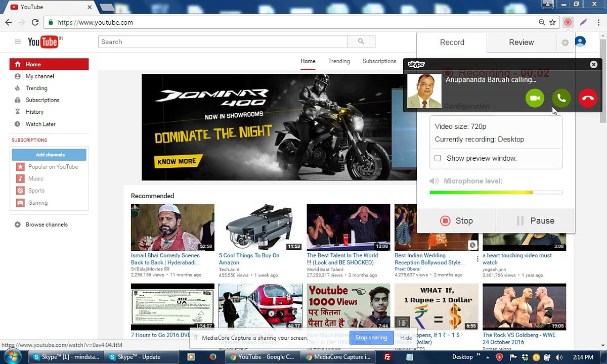Switch to the Record tab
Viewport: 607px width, 364px height.
coord(452,42)
